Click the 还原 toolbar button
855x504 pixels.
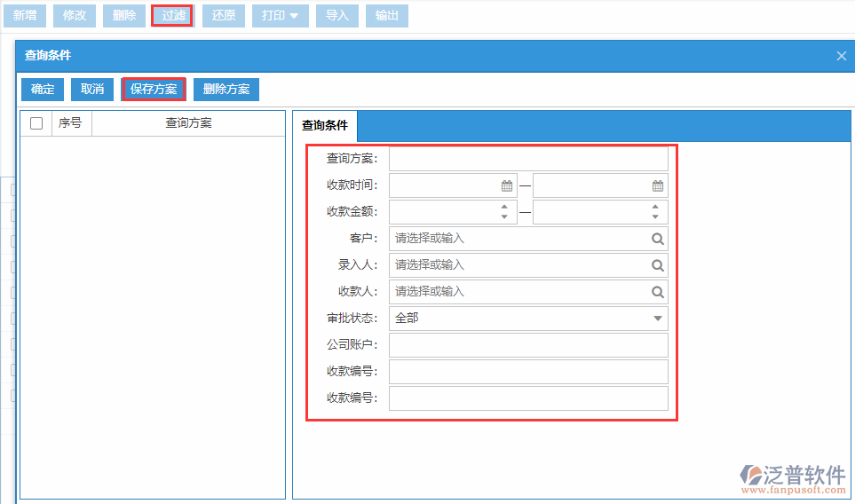[224, 16]
